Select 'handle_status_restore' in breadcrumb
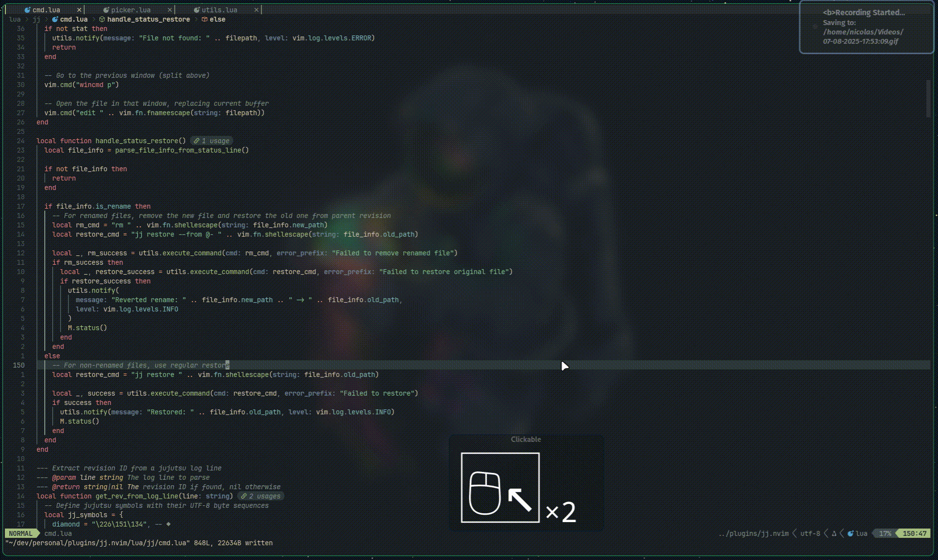The image size is (938, 560). [x=149, y=19]
